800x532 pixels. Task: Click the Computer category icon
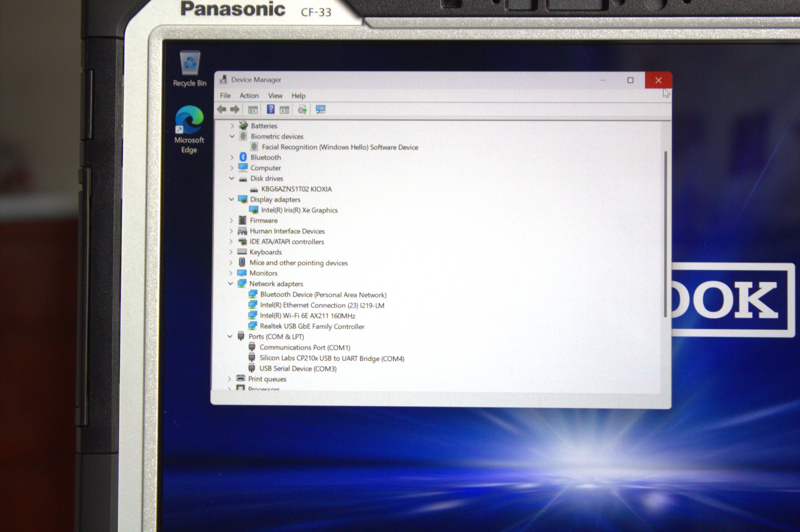pos(243,167)
